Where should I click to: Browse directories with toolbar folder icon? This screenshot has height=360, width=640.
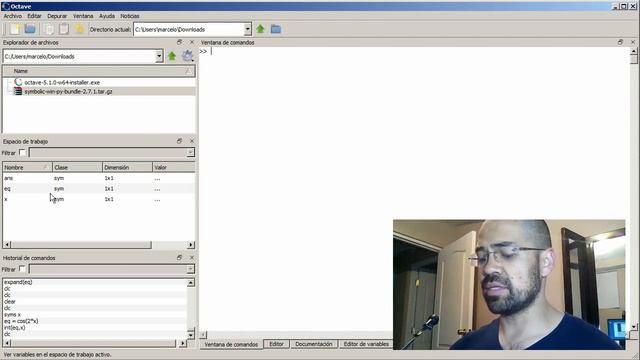click(x=276, y=29)
